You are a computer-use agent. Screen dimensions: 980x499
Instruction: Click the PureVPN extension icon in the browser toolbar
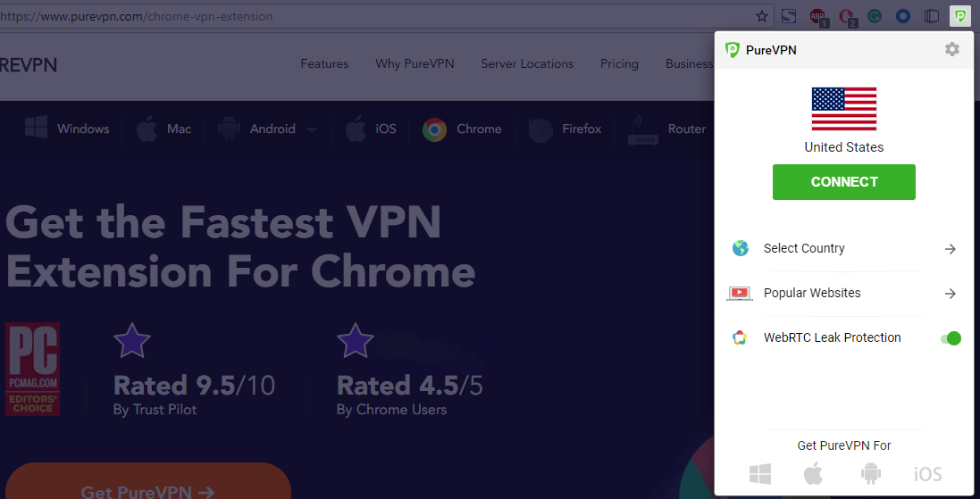click(x=960, y=16)
